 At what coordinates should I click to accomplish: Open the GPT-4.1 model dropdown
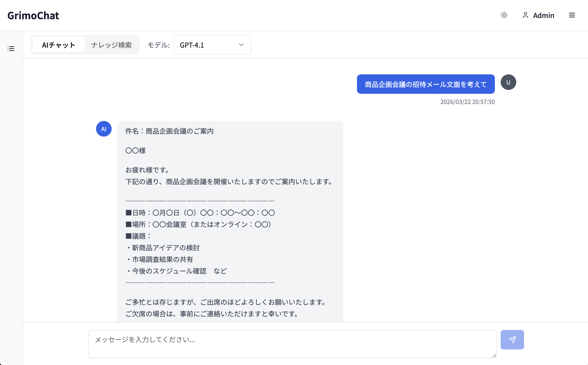212,45
